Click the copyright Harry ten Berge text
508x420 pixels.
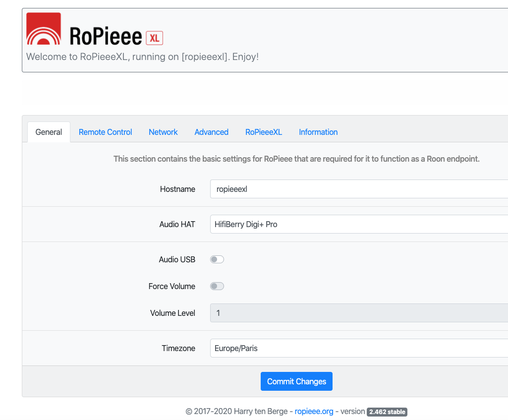tap(236, 411)
